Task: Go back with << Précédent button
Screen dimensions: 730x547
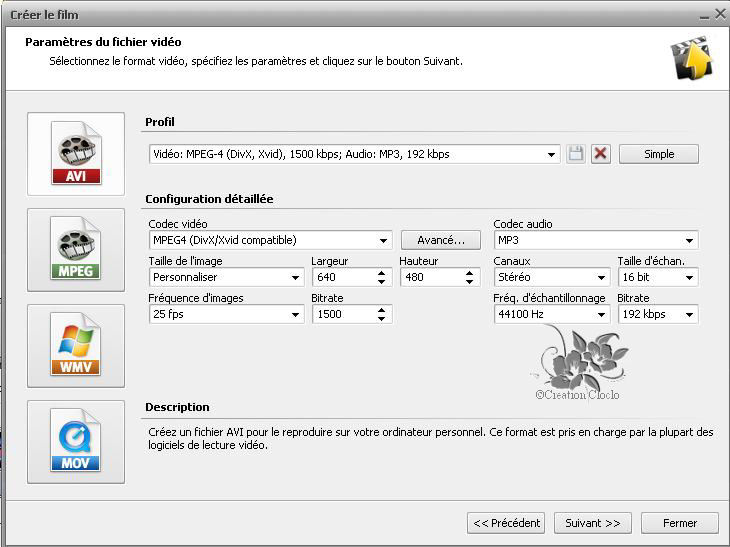Action: 507,523
